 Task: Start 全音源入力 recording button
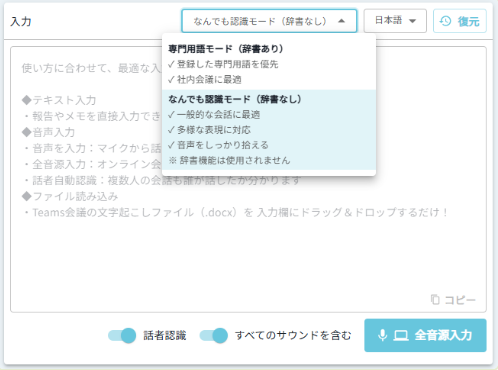(425, 335)
